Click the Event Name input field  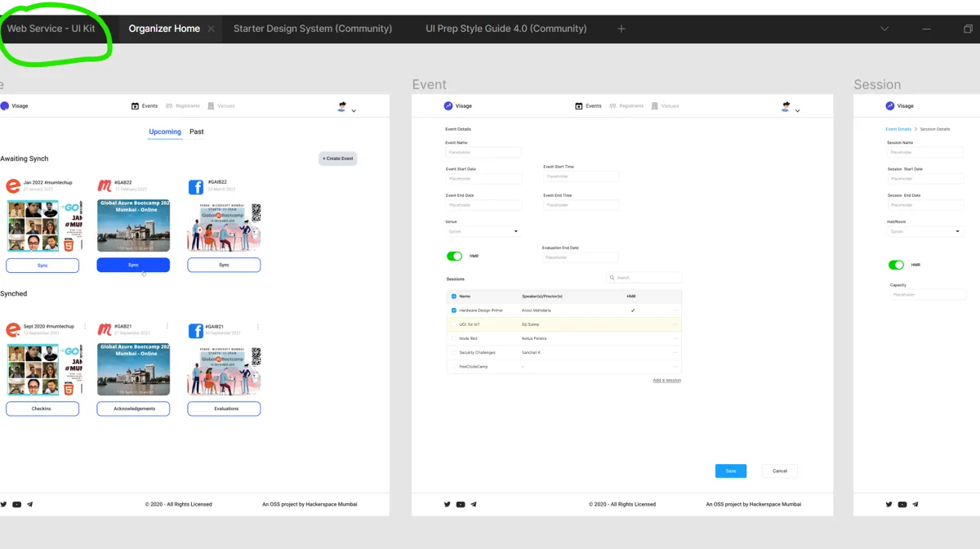coord(483,152)
